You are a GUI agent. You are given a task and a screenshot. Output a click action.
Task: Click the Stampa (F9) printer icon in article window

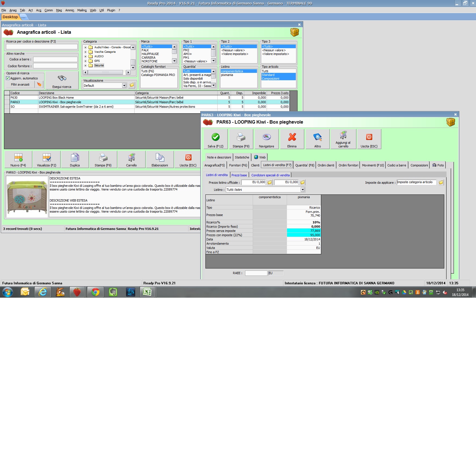point(241,137)
